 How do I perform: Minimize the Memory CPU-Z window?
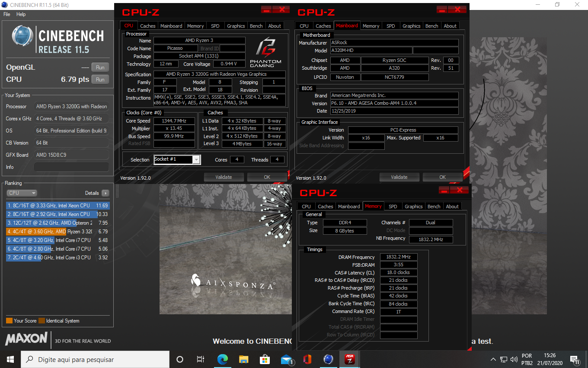pyautogui.click(x=444, y=190)
